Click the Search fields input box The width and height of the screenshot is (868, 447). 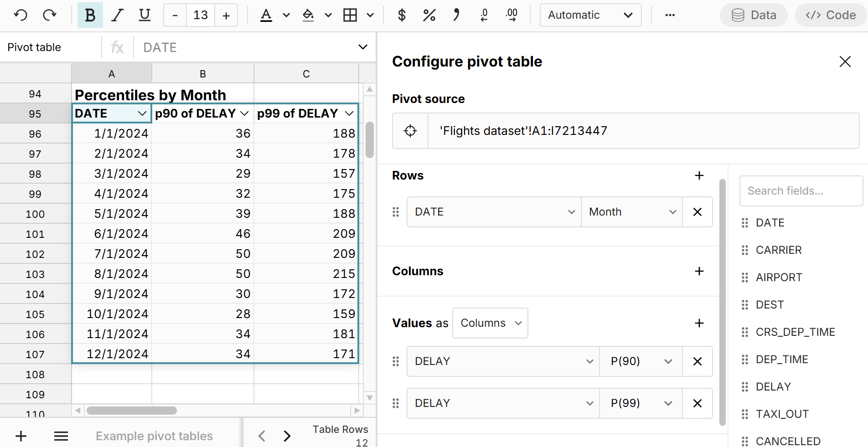[801, 191]
